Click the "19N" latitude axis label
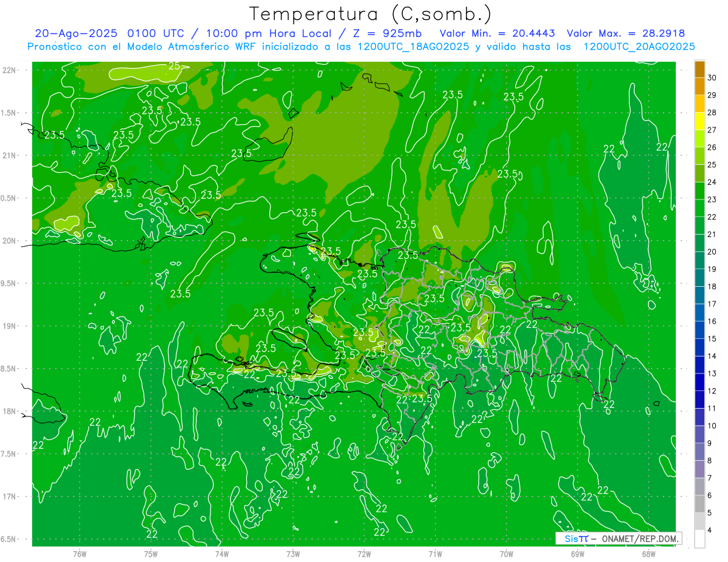Image resolution: width=728 pixels, height=562 pixels. pos(8,326)
